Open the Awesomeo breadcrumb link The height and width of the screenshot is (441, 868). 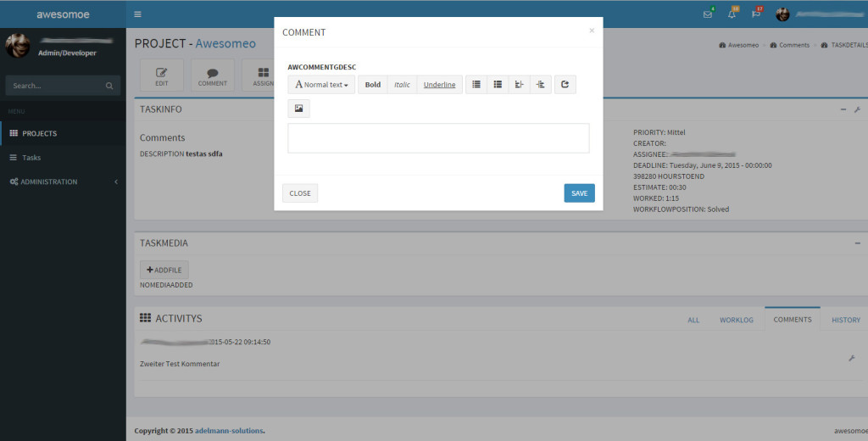[739, 46]
